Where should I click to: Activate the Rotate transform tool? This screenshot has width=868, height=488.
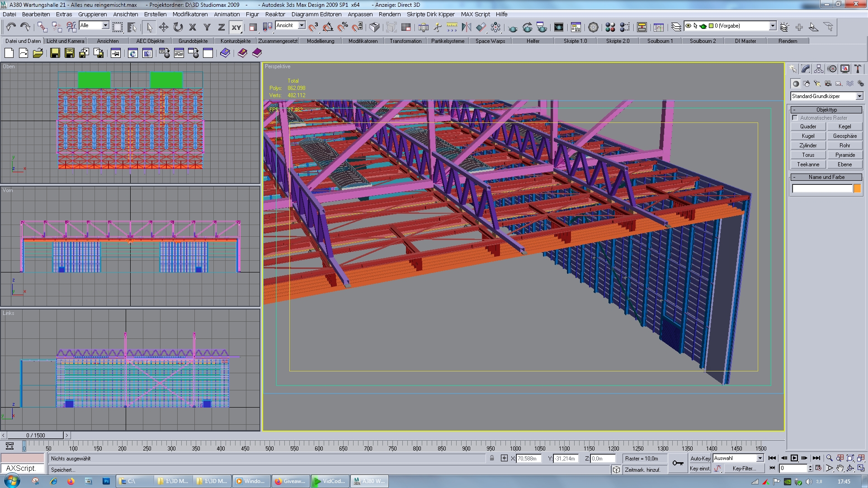[178, 27]
